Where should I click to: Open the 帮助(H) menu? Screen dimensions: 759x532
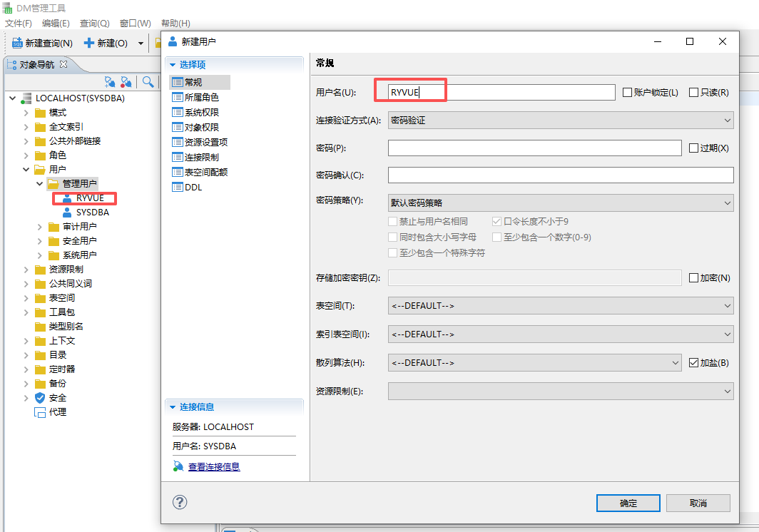[x=175, y=24]
